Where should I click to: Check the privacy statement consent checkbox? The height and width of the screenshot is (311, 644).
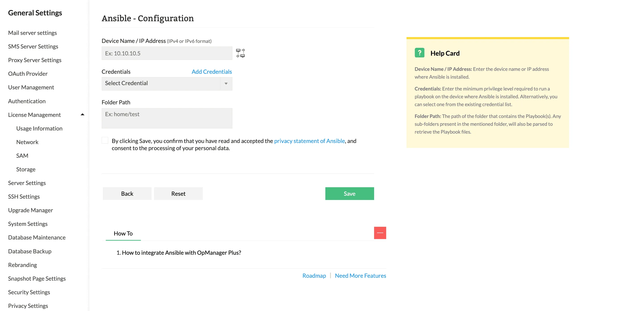point(105,141)
